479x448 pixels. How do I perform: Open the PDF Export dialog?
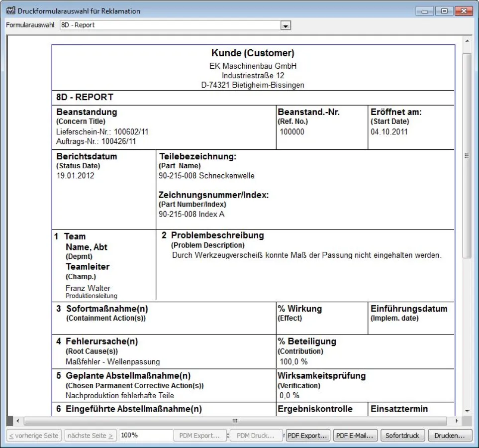(307, 435)
